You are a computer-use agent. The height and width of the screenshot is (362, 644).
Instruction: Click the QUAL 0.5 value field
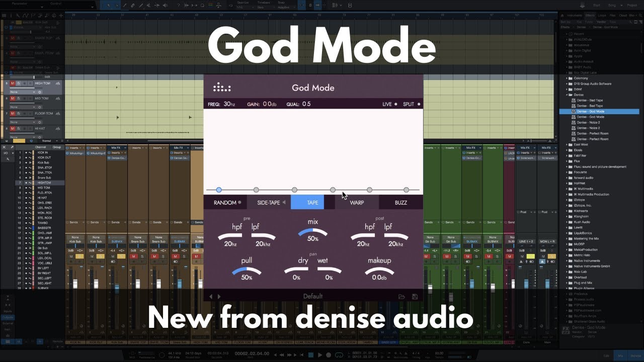coord(306,104)
